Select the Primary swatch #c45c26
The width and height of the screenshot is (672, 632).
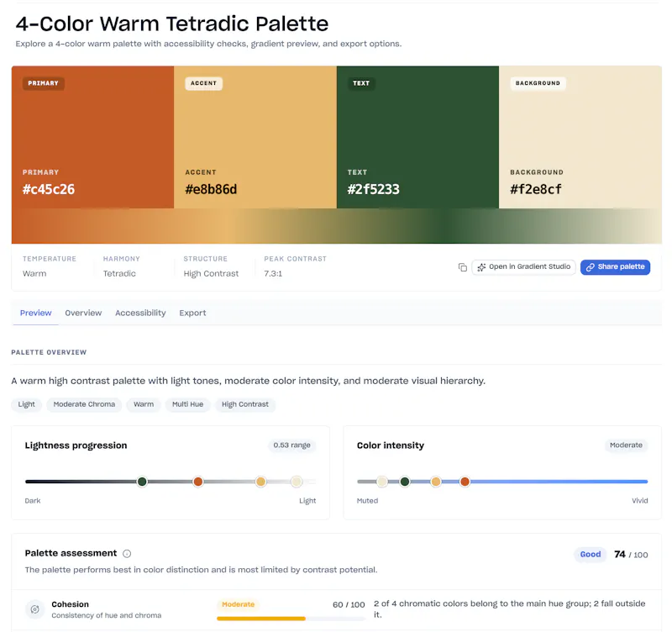click(92, 137)
